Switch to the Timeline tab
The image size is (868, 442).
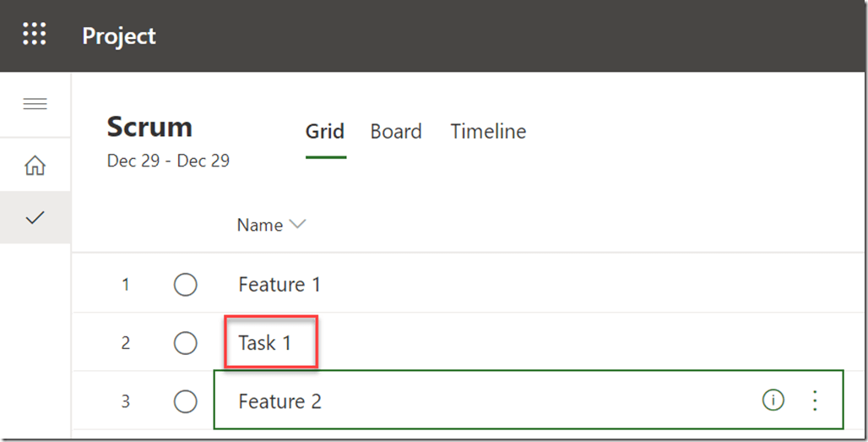pyautogui.click(x=488, y=132)
